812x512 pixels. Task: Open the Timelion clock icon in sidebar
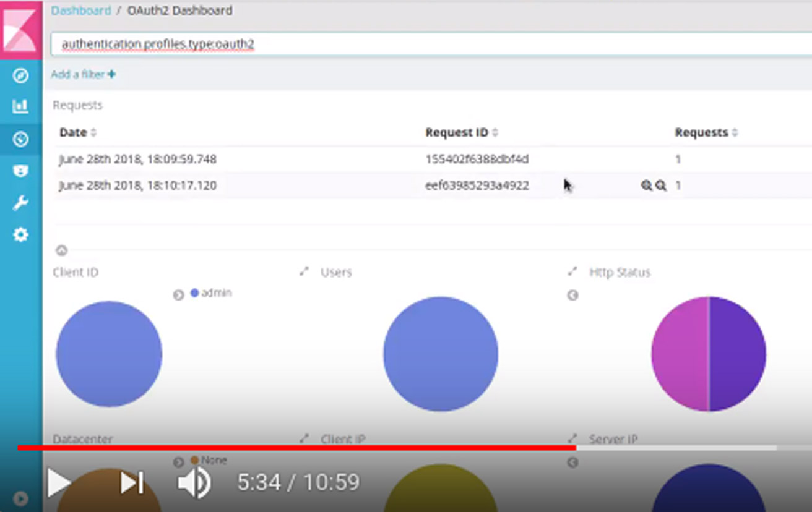20,139
